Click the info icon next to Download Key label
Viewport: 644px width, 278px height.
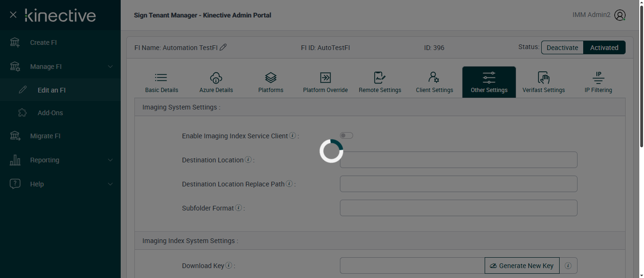229,266
